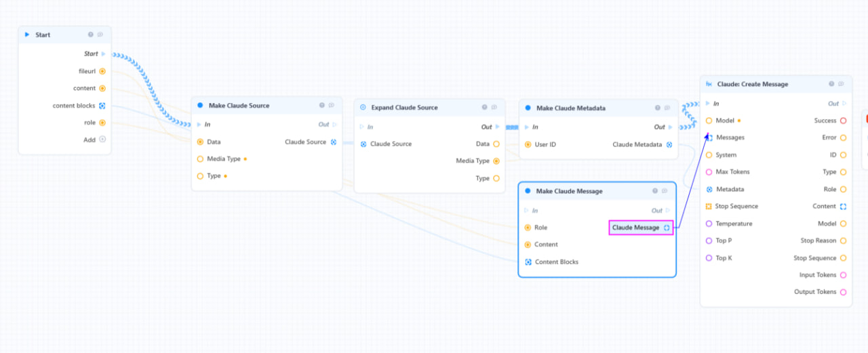
Task: Click the Claude Message output label
Action: click(x=635, y=228)
